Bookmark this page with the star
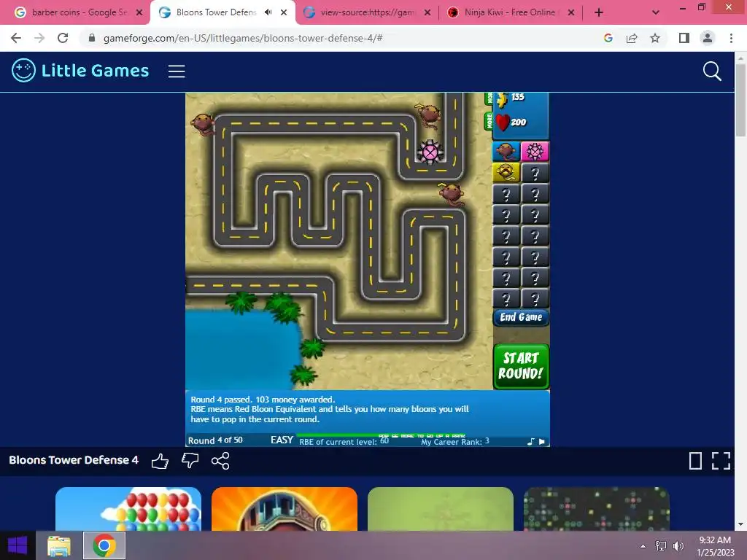This screenshot has width=747, height=560. [655, 38]
